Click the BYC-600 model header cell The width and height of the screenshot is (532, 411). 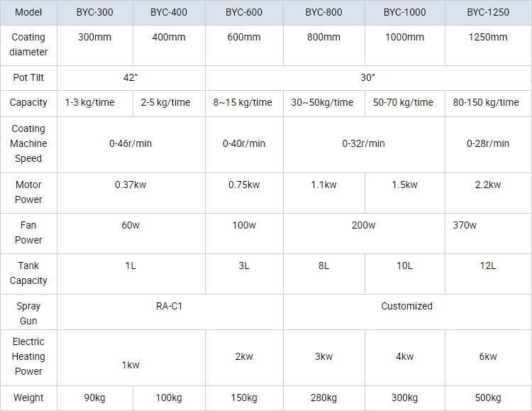click(x=244, y=13)
